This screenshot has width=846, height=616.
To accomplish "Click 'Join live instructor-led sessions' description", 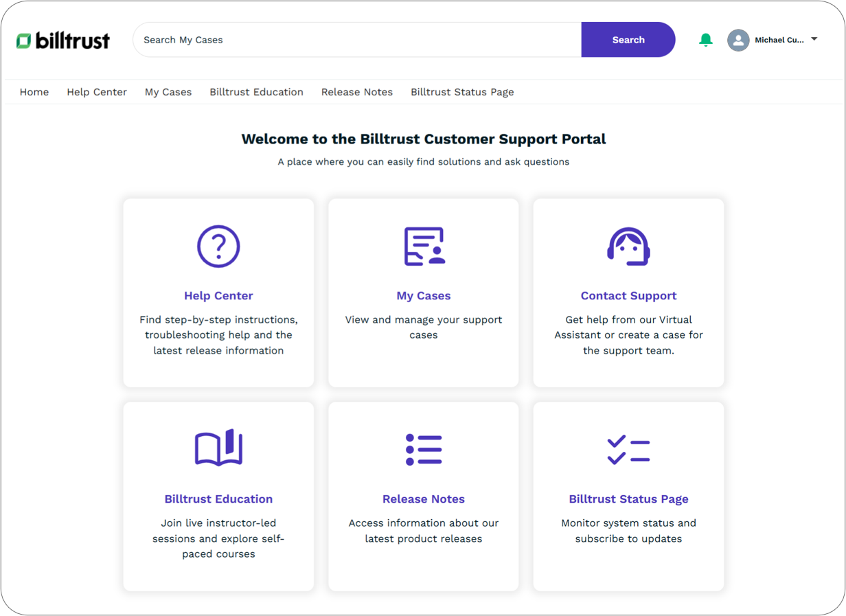I will 218,538.
